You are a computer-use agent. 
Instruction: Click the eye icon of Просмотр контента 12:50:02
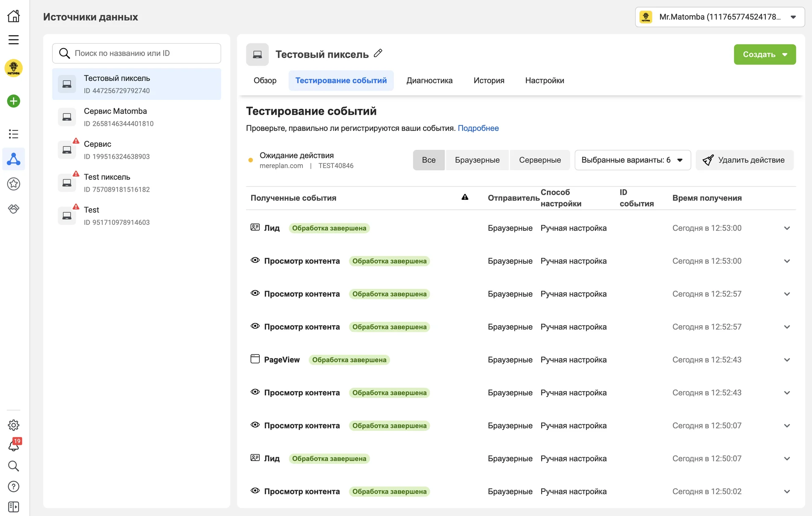coord(255,491)
